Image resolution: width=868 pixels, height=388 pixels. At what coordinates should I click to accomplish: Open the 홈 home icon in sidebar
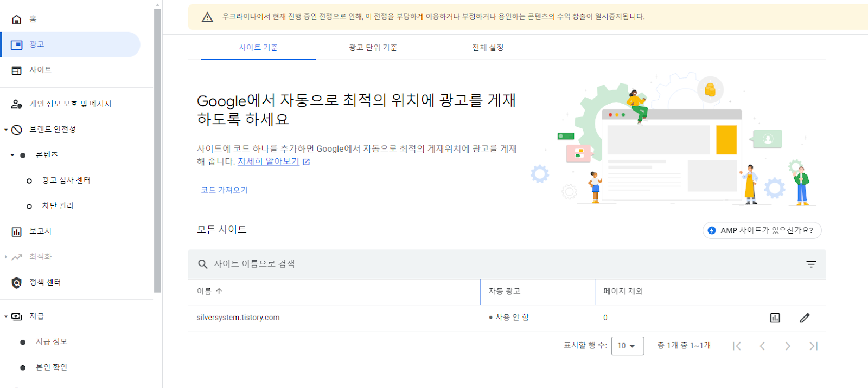click(x=17, y=20)
